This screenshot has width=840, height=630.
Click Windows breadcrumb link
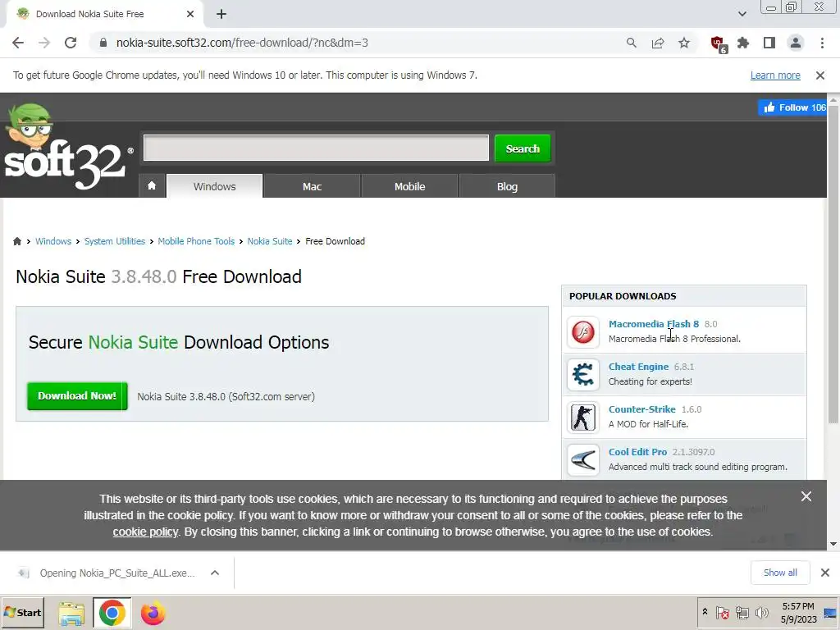pyautogui.click(x=53, y=241)
